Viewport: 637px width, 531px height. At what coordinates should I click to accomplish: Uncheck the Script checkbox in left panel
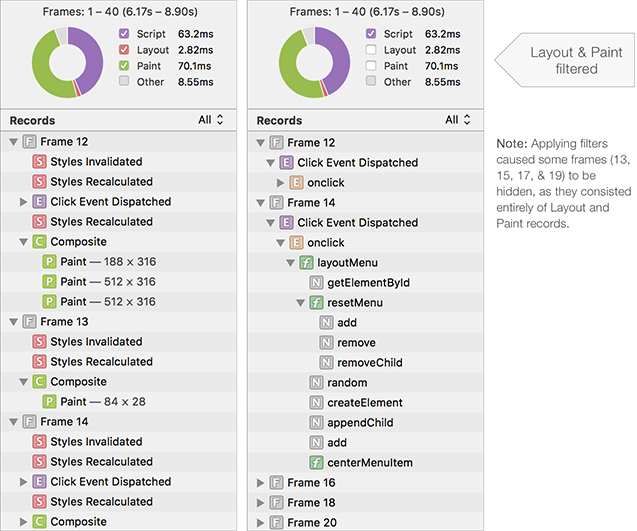pos(124,33)
